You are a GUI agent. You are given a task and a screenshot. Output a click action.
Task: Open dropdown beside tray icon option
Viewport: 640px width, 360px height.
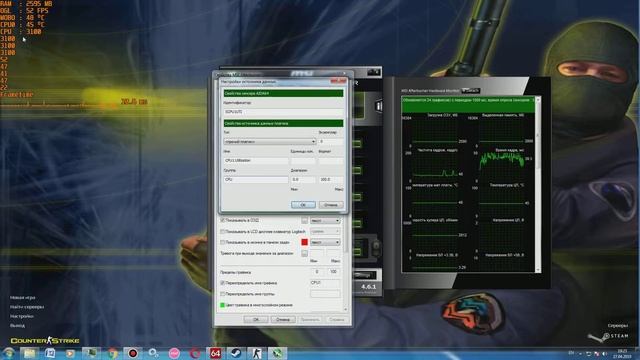tap(325, 242)
